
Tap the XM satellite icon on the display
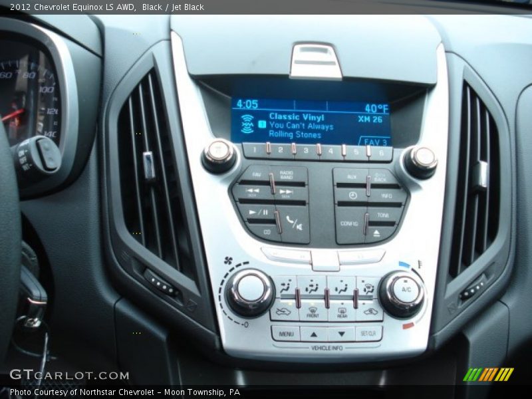(247, 124)
